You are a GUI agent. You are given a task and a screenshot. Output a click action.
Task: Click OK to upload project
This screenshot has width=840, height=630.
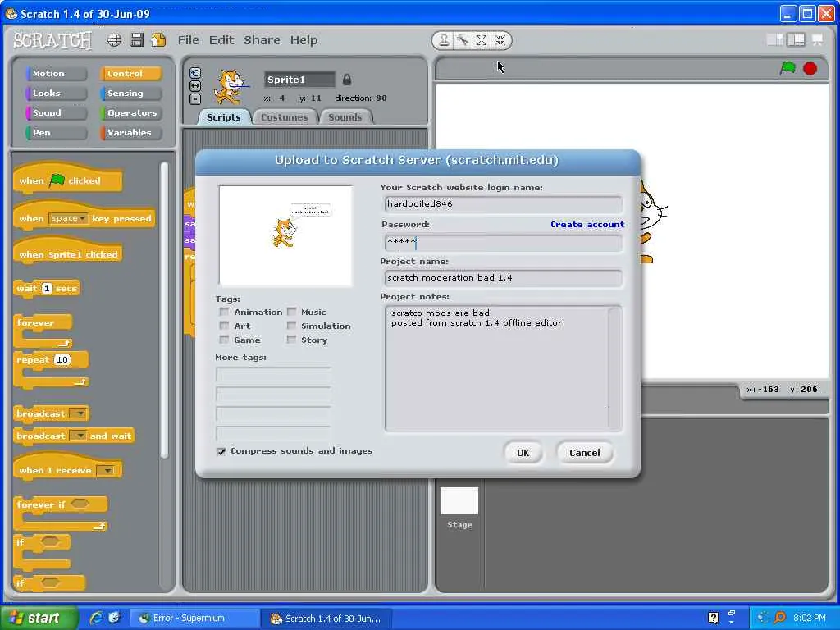point(523,453)
